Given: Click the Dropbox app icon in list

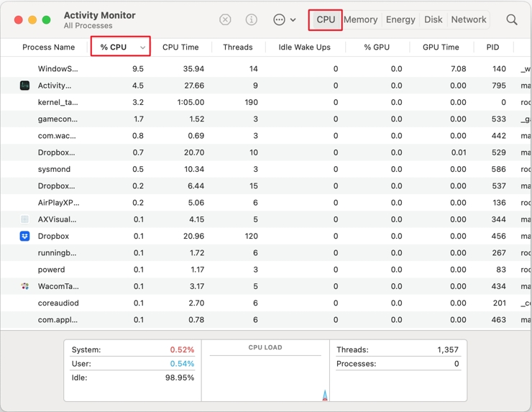Looking at the screenshot, I should pyautogui.click(x=24, y=236).
